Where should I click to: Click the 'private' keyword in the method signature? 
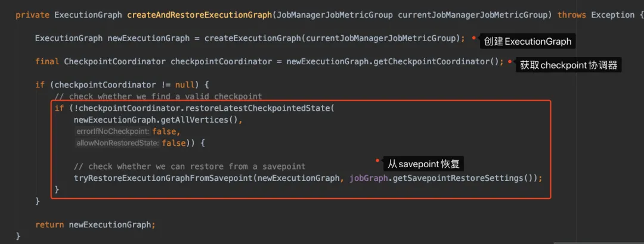coord(32,15)
